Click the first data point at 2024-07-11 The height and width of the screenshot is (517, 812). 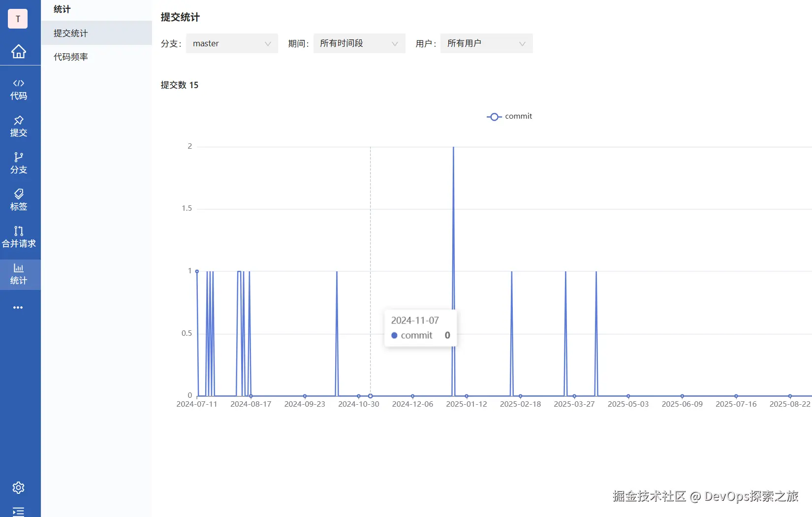pyautogui.click(x=197, y=271)
